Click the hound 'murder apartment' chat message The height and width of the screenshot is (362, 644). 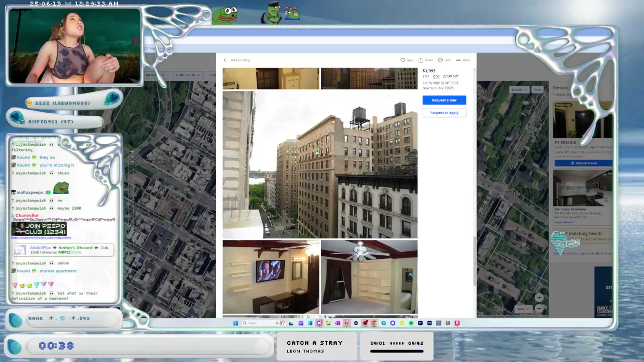pos(44,271)
